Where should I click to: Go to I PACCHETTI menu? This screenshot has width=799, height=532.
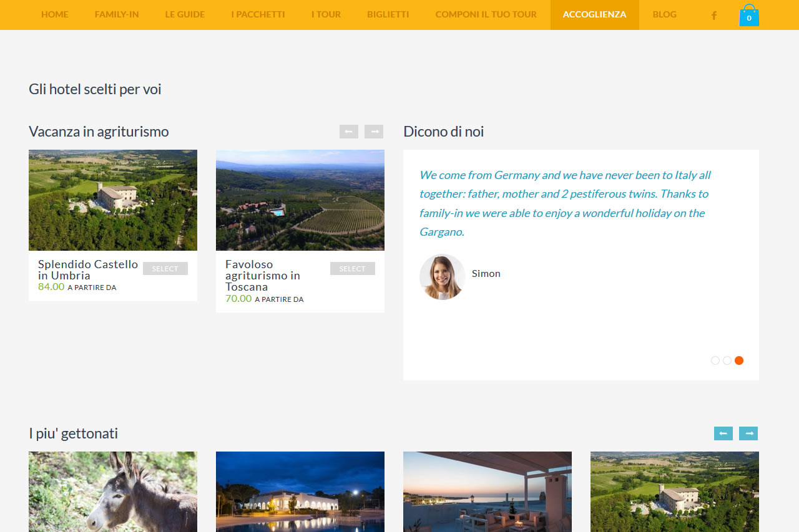pos(258,14)
